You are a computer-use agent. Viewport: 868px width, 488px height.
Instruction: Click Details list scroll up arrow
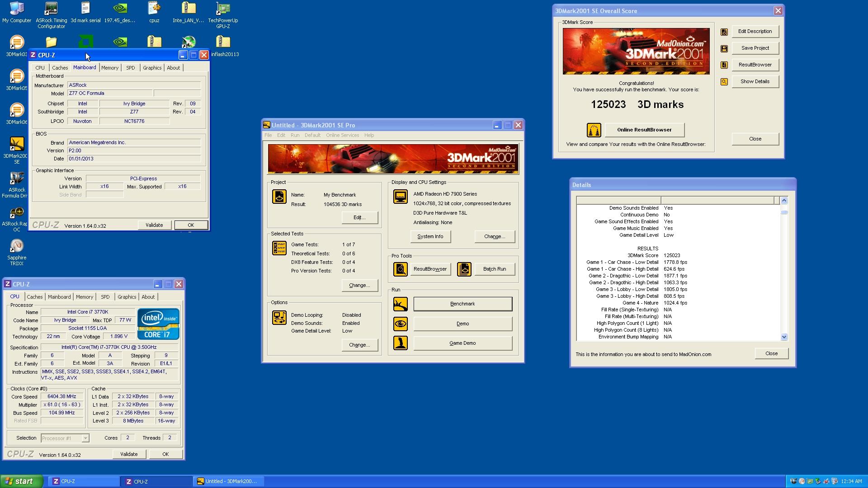click(784, 201)
